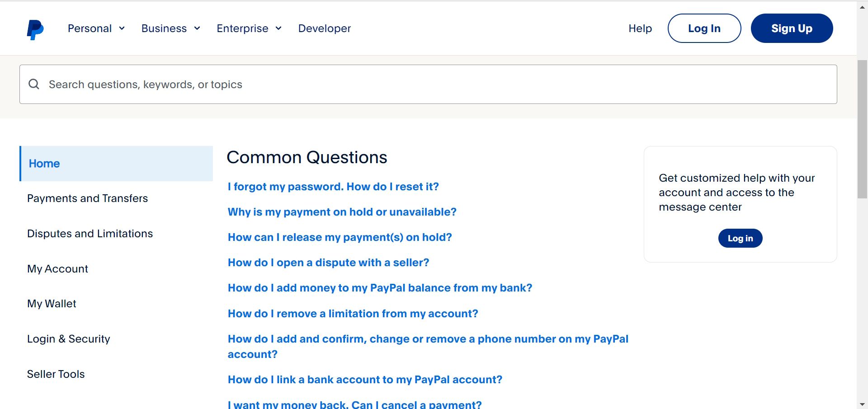868x409 pixels.
Task: Expand the Business dropdown menu
Action: click(x=170, y=28)
